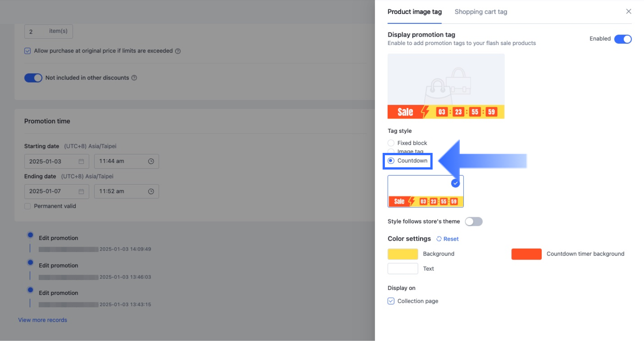
Task: Click the Reset color settings icon
Action: (439, 239)
